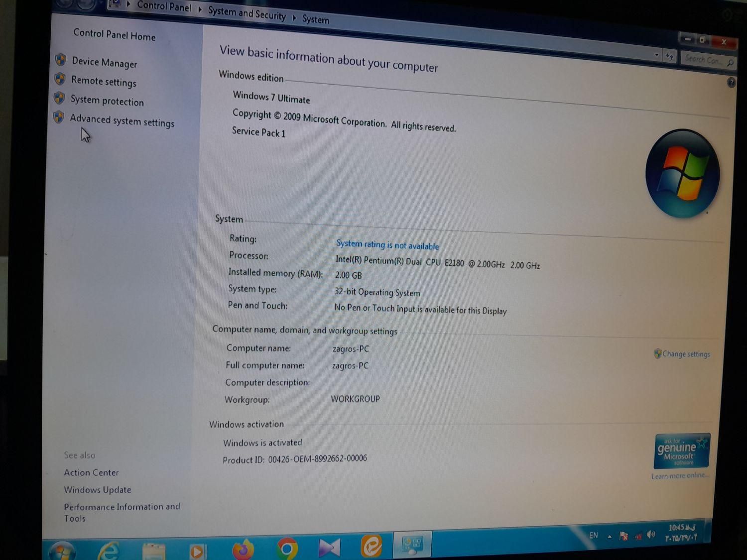Open Device Manager from the sidebar

point(104,62)
